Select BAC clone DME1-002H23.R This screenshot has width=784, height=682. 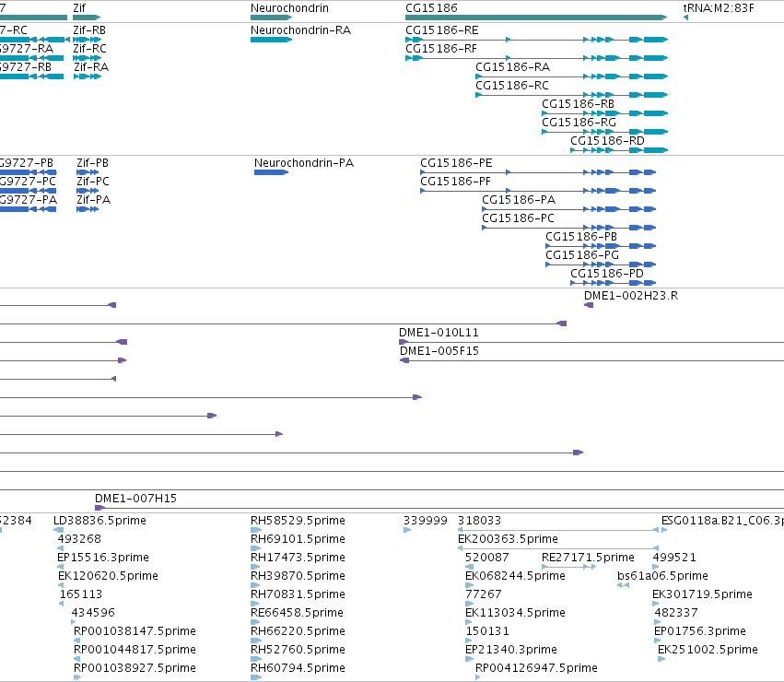click(631, 296)
